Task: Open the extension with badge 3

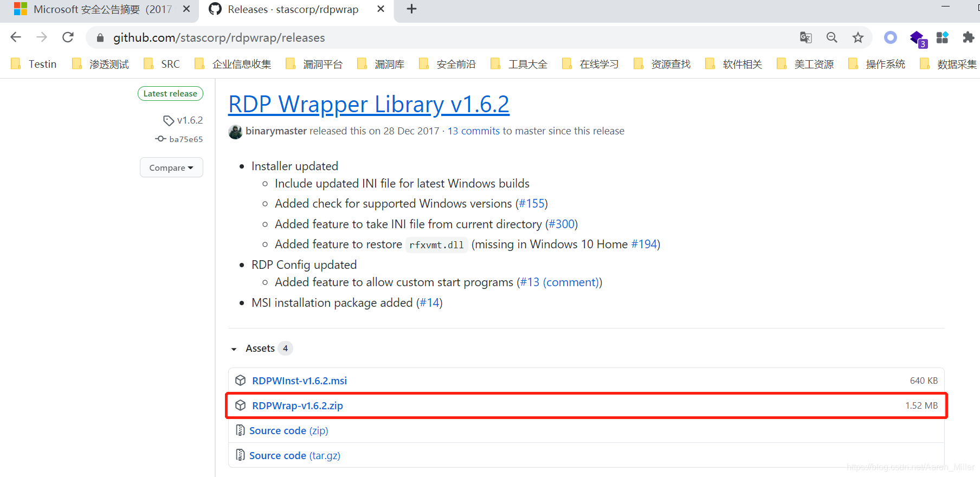Action: [x=918, y=39]
